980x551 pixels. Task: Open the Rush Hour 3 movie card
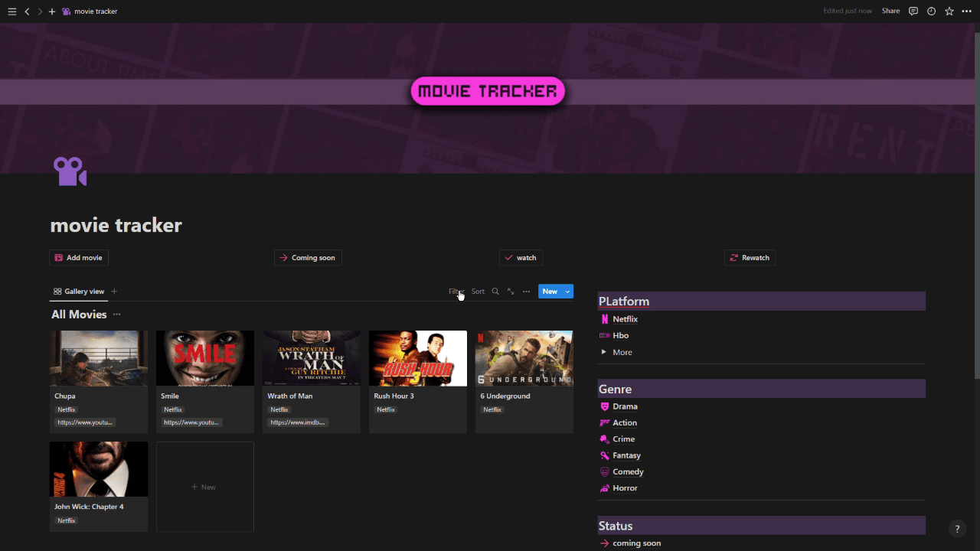coord(417,381)
